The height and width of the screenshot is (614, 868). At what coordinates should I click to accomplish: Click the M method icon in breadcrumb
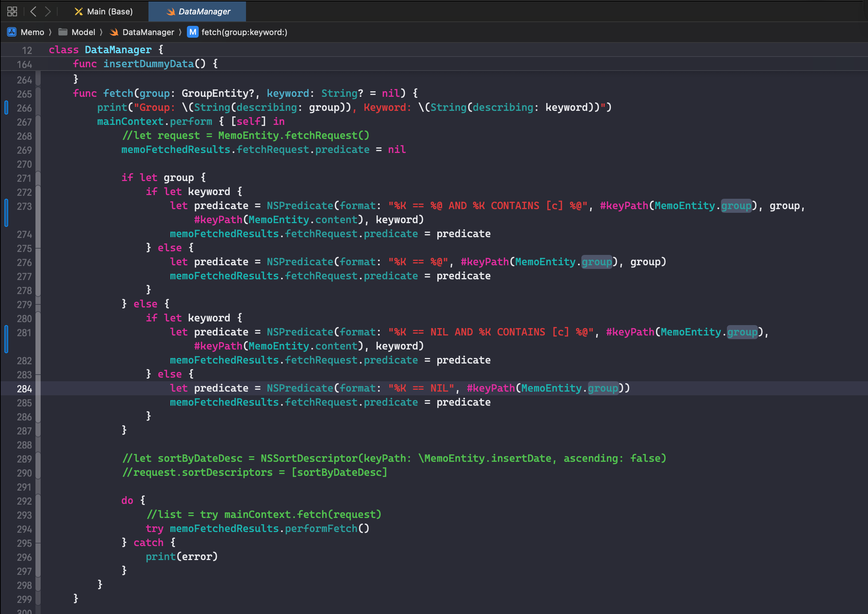pyautogui.click(x=193, y=32)
